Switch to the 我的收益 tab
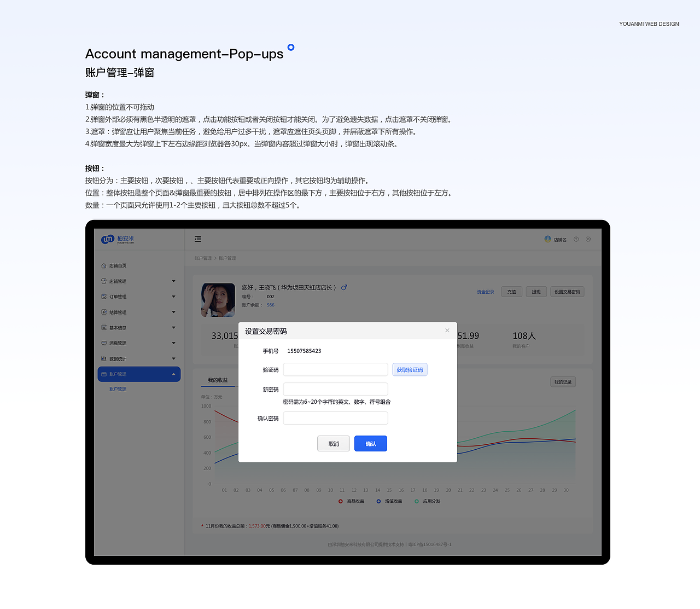Viewport: 700px width, 609px height. [218, 380]
